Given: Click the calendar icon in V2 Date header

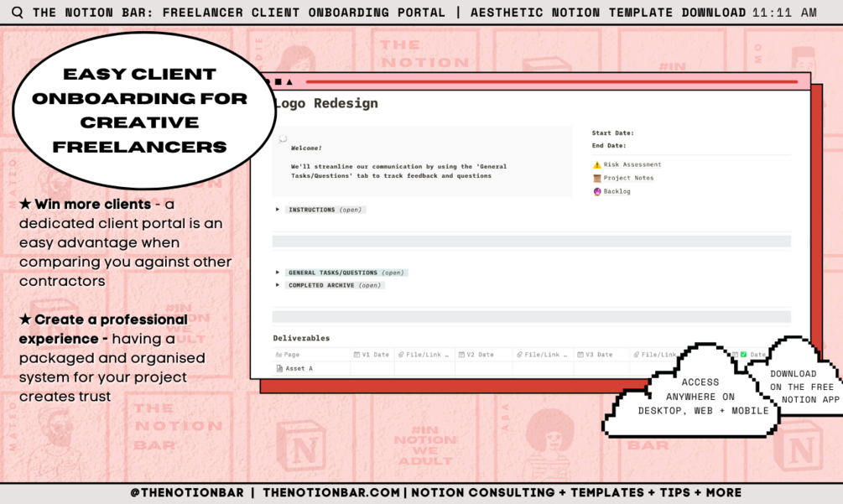Looking at the screenshot, I should [461, 355].
